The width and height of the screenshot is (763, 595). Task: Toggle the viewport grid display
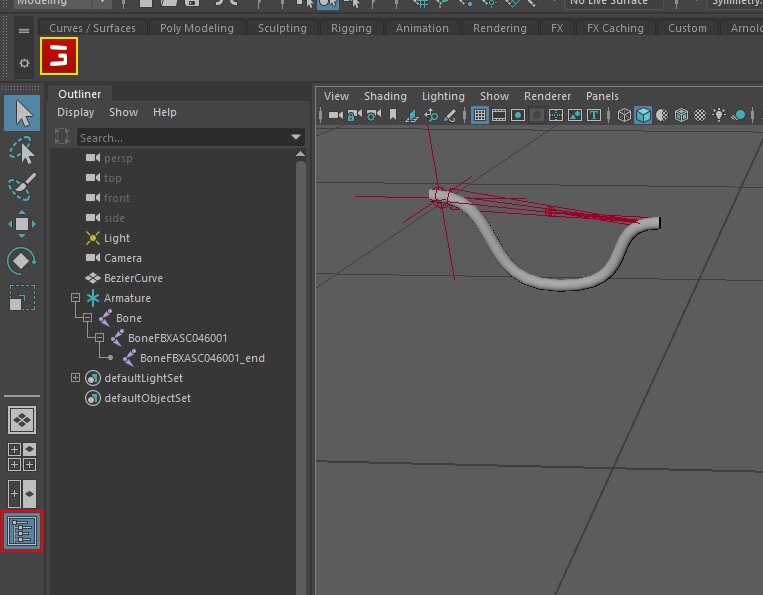point(480,116)
